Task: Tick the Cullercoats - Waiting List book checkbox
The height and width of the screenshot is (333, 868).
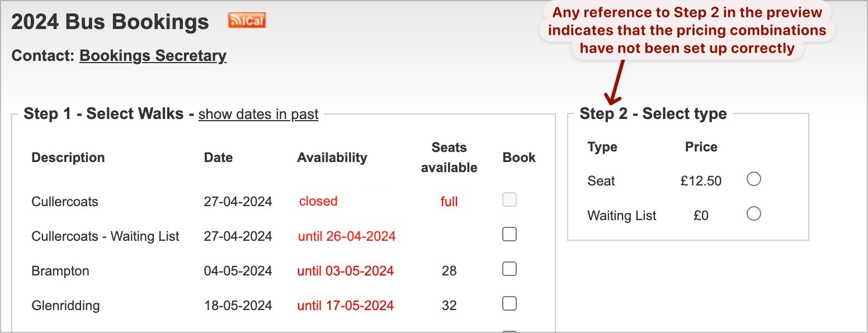Action: 509,235
